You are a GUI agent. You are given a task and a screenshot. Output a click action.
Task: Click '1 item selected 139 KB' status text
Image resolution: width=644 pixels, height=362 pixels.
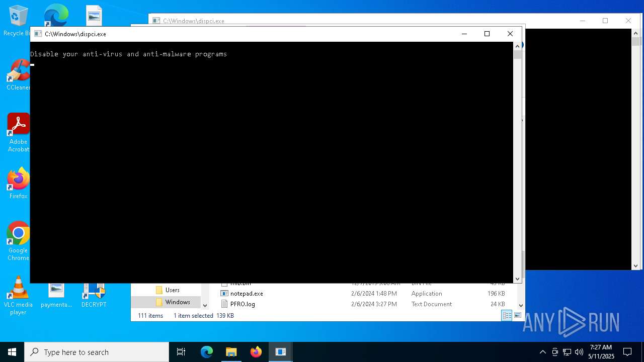[204, 316]
